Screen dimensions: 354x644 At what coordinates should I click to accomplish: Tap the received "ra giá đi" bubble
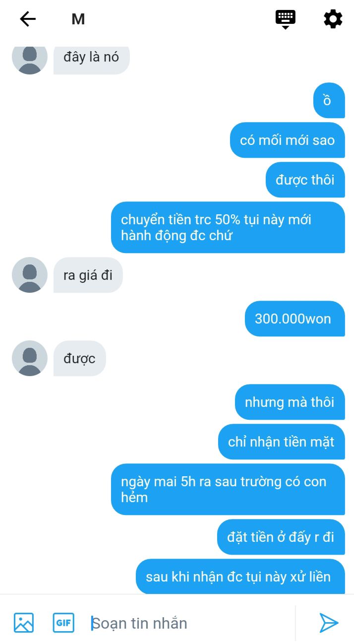pos(88,275)
